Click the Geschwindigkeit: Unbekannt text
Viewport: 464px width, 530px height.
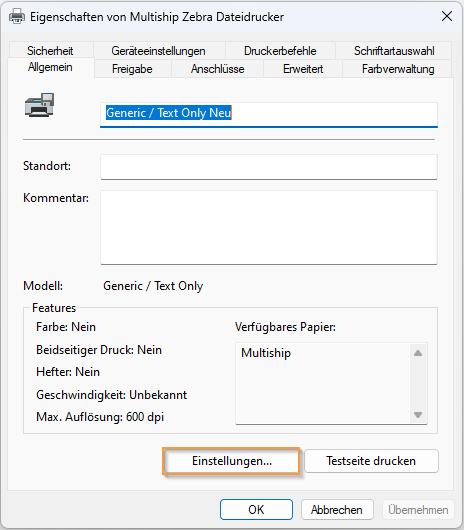pyautogui.click(x=112, y=395)
